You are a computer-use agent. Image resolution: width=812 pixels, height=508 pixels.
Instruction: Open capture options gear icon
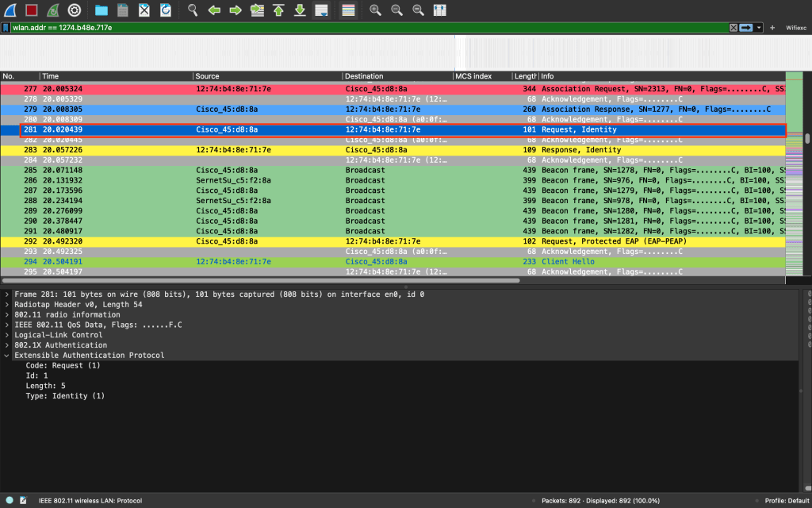[x=74, y=10]
